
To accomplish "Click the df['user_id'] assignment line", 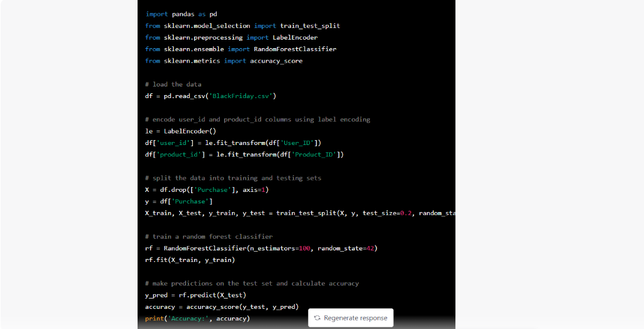I will (x=233, y=143).
